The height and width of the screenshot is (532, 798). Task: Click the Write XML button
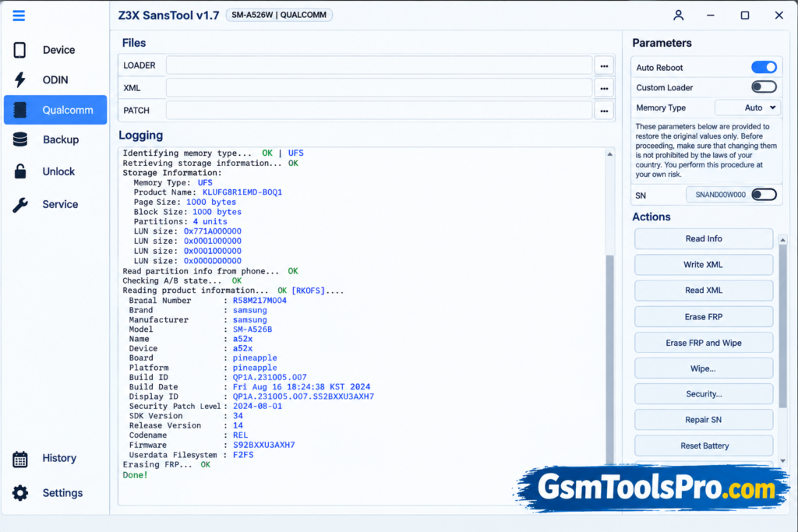tap(704, 265)
